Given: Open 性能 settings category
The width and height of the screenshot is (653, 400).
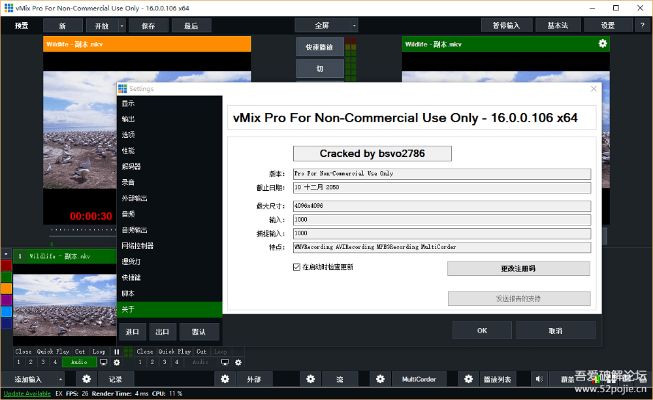Looking at the screenshot, I should [x=169, y=151].
